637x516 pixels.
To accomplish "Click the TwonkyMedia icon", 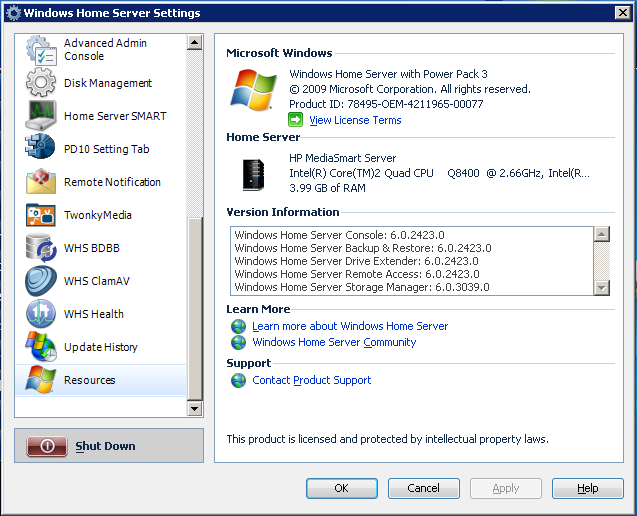I will (41, 215).
